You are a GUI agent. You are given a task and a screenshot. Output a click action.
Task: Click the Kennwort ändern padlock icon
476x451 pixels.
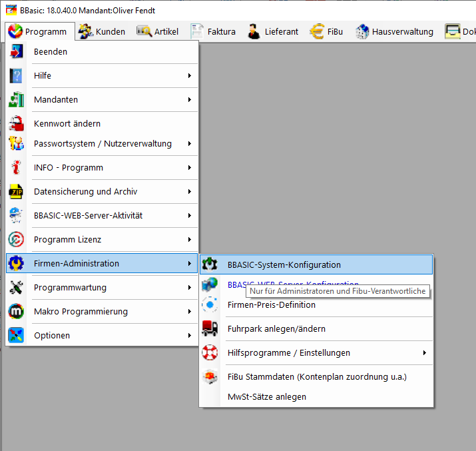tap(16, 124)
